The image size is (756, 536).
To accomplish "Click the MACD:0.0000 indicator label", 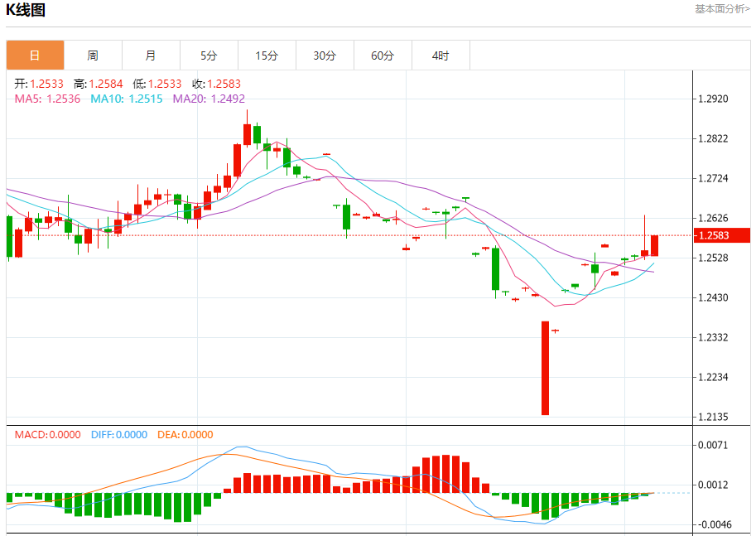I will coord(48,435).
